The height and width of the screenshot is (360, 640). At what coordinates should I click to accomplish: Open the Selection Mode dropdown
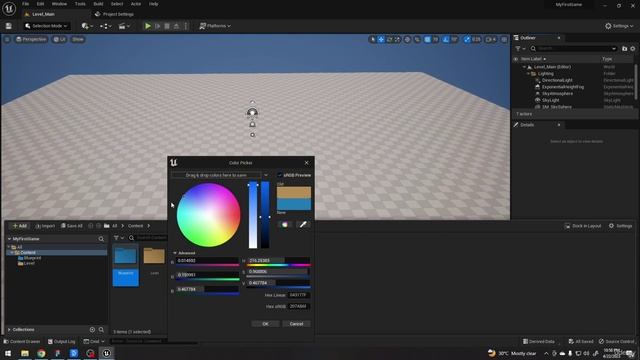pyautogui.click(x=46, y=26)
